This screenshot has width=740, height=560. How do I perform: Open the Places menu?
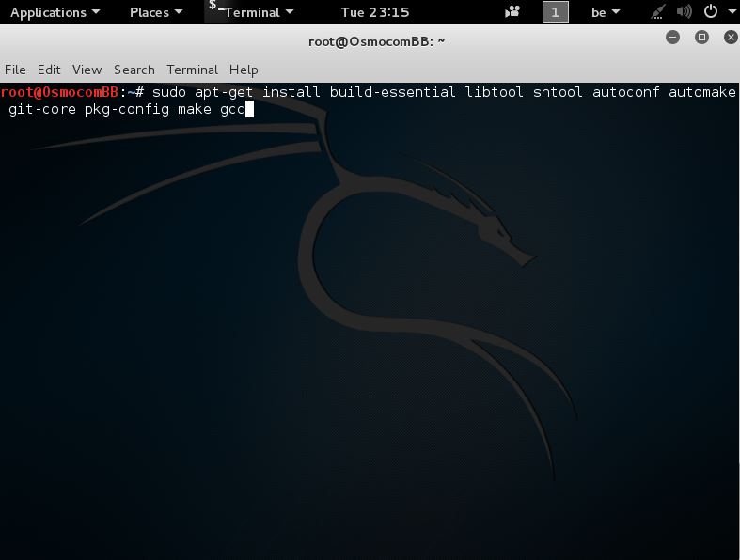click(156, 12)
